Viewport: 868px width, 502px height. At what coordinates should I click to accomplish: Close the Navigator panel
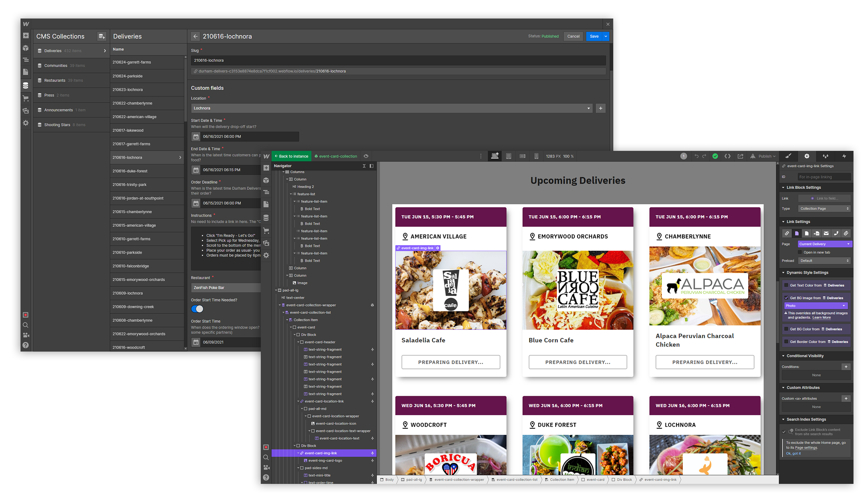[364, 166]
